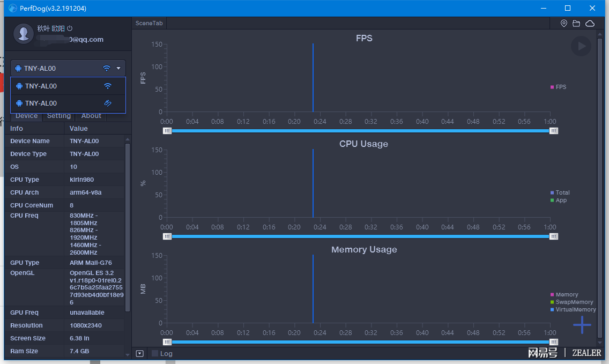Select the Screen Size 6.38 in value

(79, 338)
